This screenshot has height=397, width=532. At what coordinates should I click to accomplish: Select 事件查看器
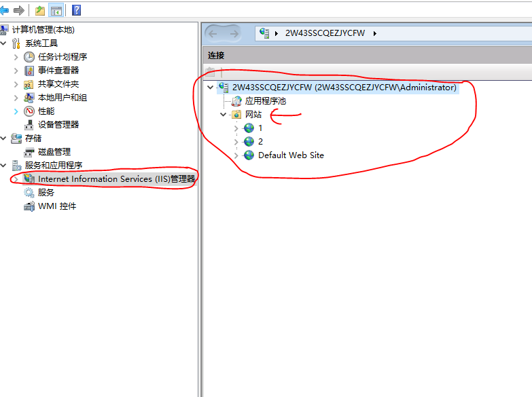58,71
